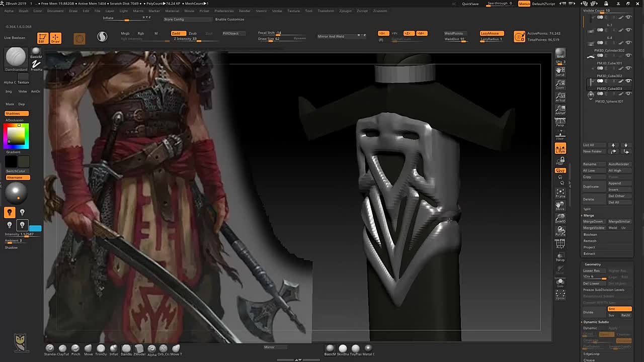Select the Standard brush at the bottom shelf

49,350
